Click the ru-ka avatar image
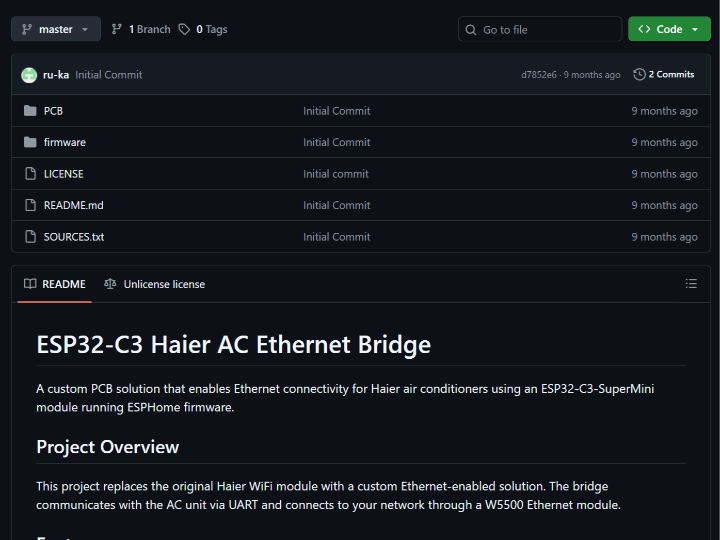Viewport: 720px width, 540px height. (x=29, y=75)
